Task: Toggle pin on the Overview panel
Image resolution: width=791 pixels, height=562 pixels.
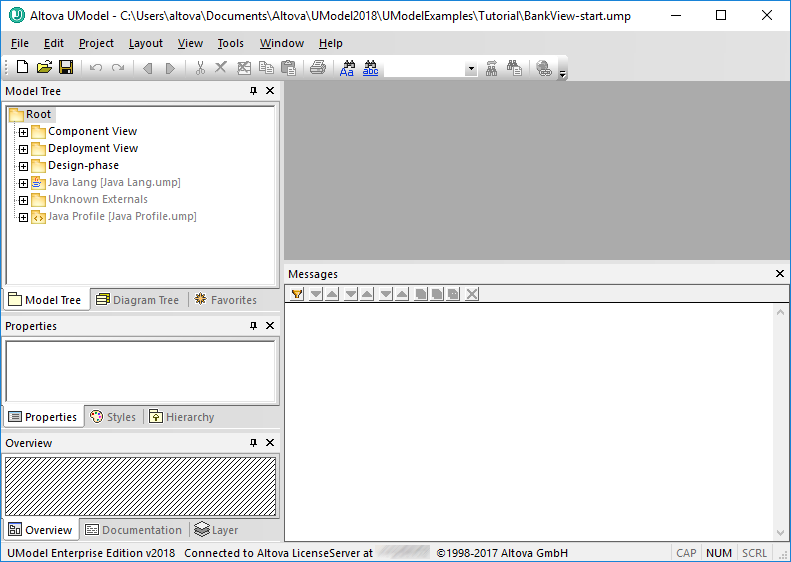Action: [253, 443]
